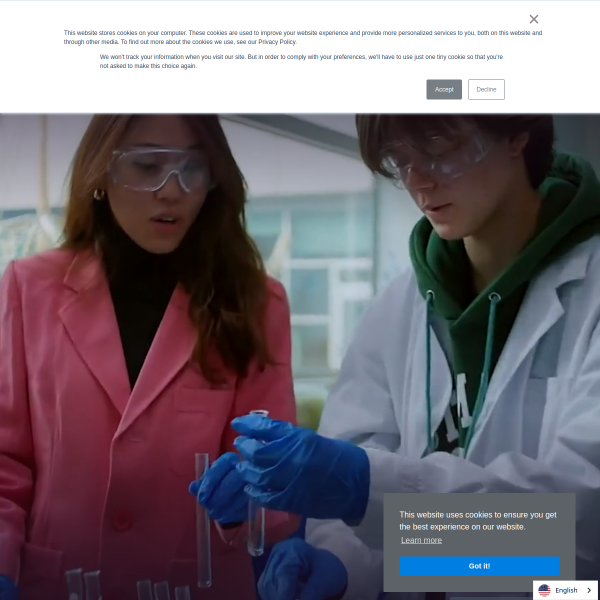Decline cookie tracking in the top banner

tap(486, 89)
